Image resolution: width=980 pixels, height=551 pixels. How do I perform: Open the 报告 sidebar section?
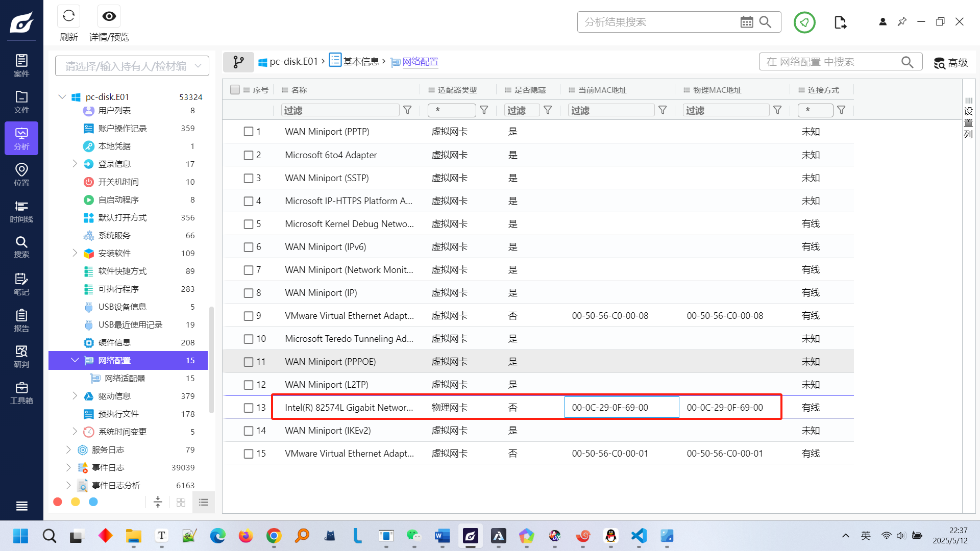point(21,320)
